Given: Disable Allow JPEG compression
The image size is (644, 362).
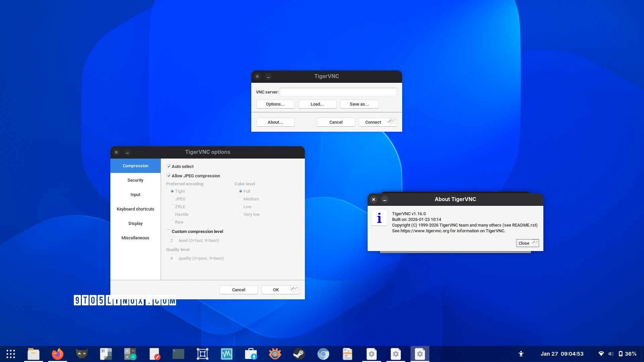Looking at the screenshot, I should click(169, 176).
